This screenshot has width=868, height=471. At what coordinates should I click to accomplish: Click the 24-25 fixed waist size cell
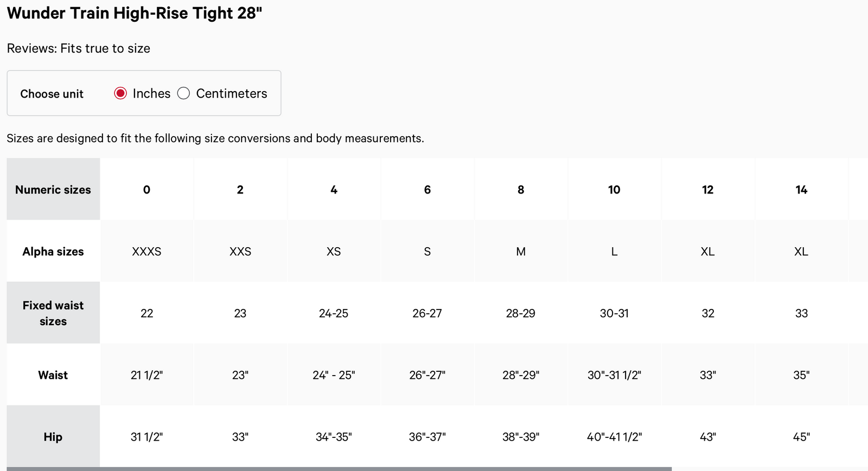click(x=334, y=313)
